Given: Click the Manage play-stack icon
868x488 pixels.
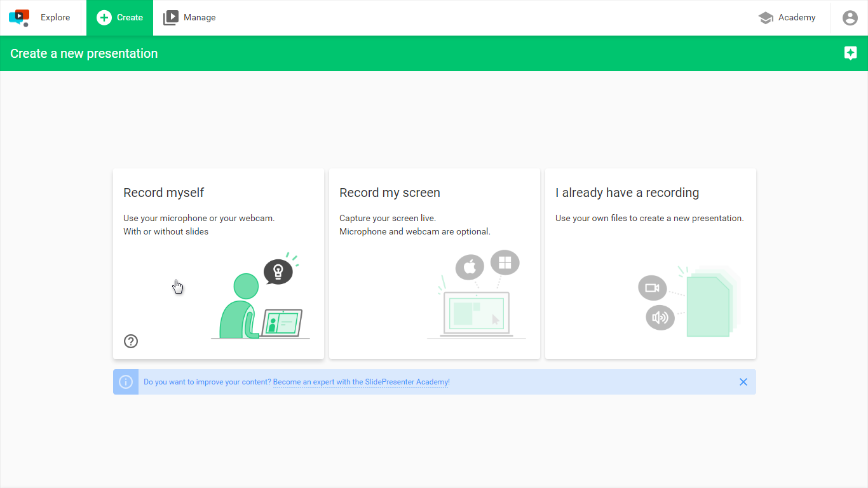Looking at the screenshot, I should [171, 18].
